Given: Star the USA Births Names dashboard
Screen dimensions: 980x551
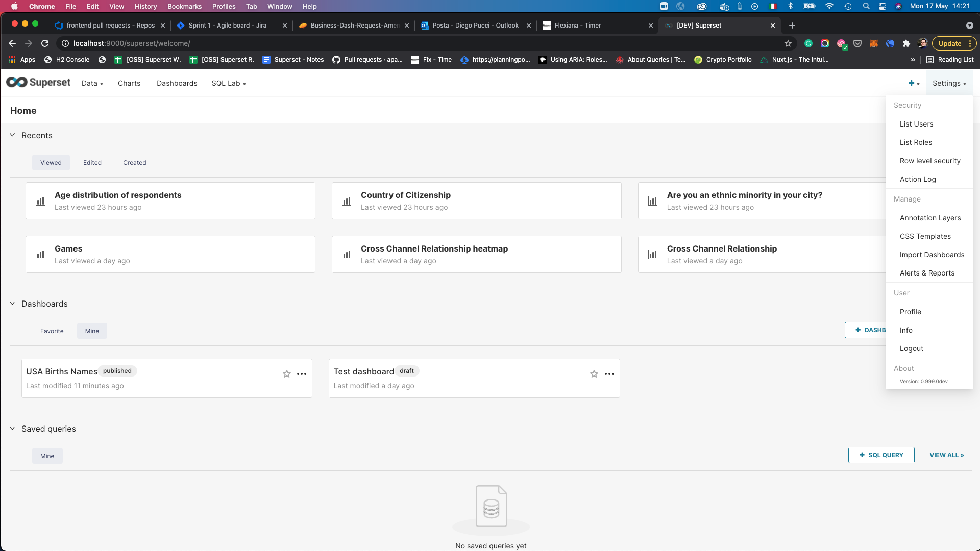Looking at the screenshot, I should pyautogui.click(x=287, y=374).
